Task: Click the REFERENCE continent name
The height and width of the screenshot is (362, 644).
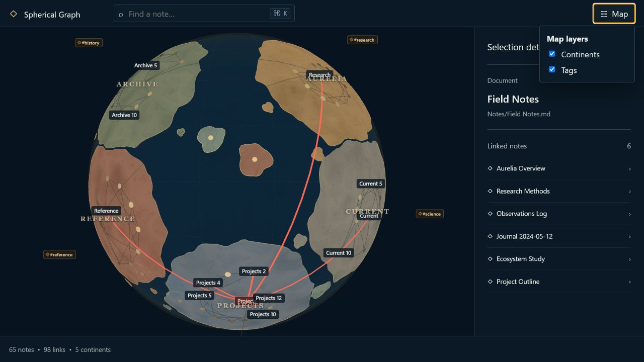Action: 108,219
